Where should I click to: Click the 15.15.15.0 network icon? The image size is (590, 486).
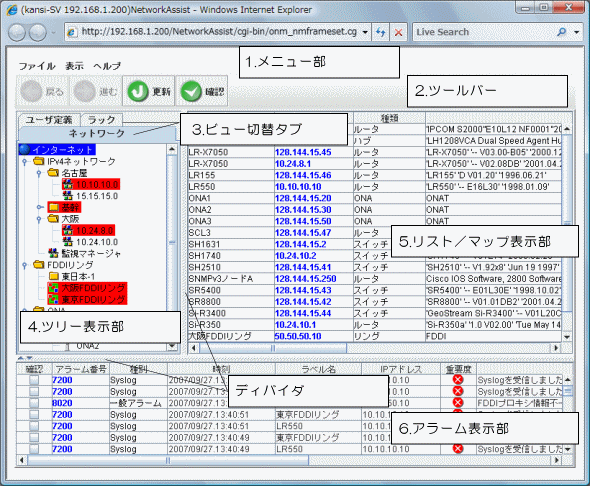68,196
